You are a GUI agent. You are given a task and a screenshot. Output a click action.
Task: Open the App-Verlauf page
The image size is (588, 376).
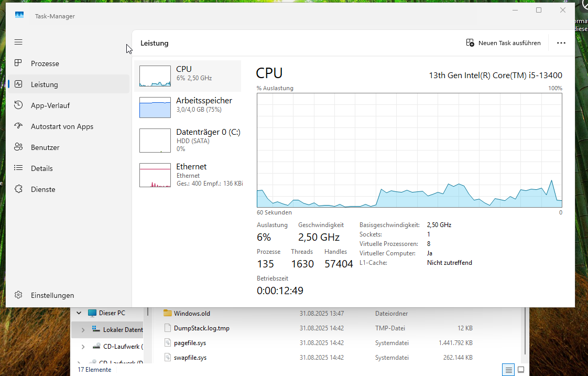(69, 105)
